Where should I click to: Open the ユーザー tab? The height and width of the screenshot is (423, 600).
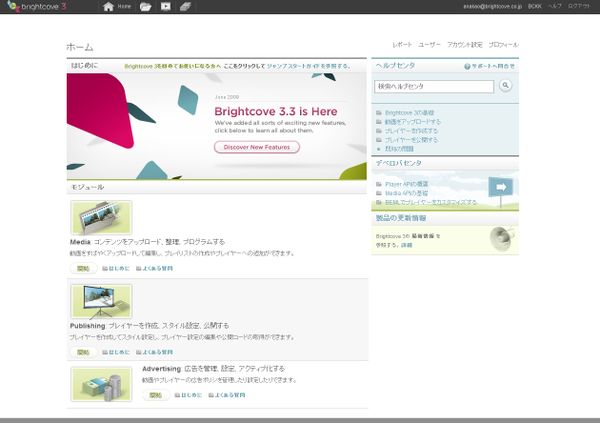(x=429, y=45)
